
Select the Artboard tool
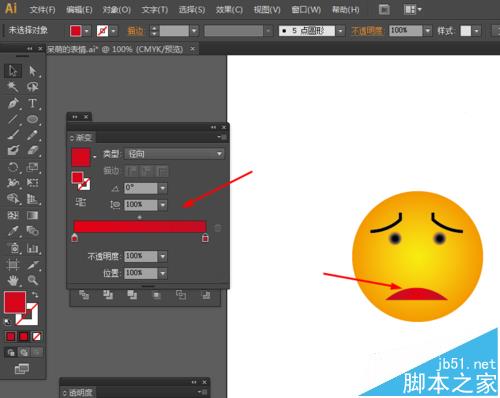click(13, 265)
